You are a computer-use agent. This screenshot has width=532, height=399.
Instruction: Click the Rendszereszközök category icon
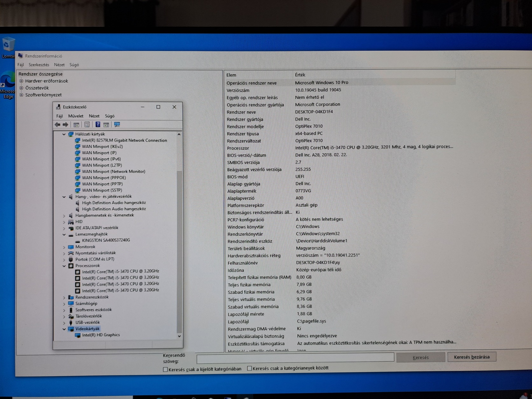point(71,297)
